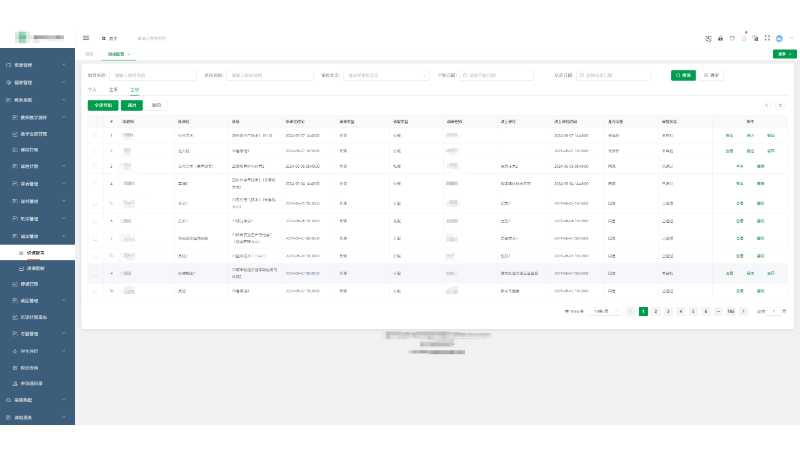Open the page-size dropdown in pagination

tap(604, 311)
